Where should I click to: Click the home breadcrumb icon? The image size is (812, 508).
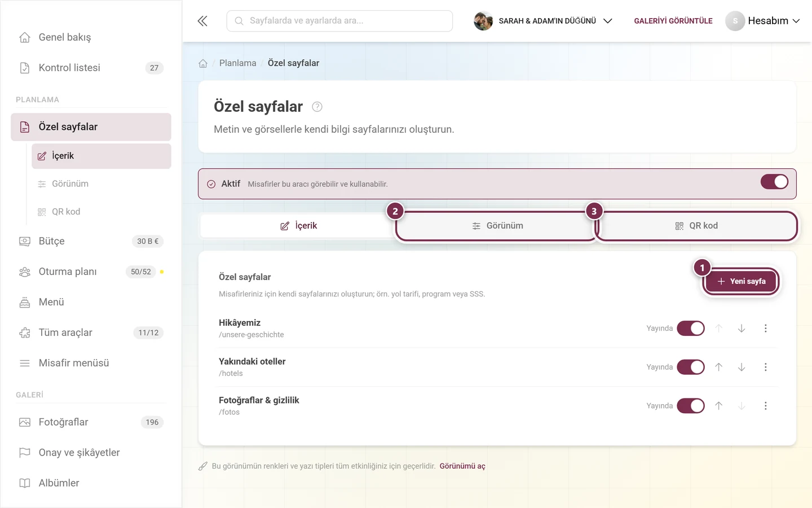(203, 63)
